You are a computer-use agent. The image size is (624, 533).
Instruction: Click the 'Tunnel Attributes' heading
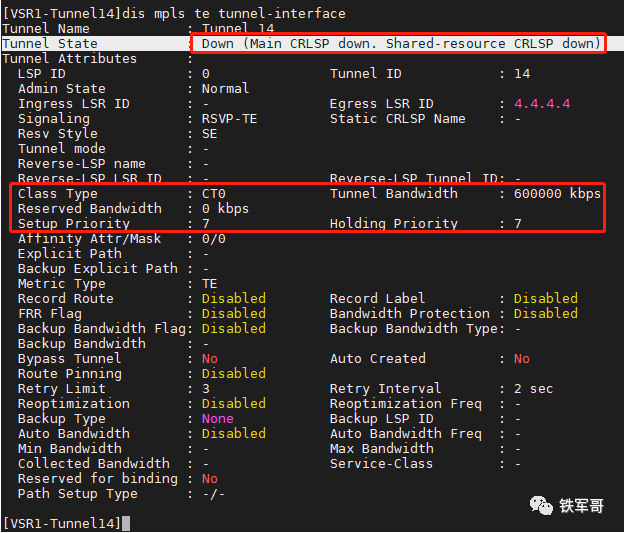tap(70, 59)
